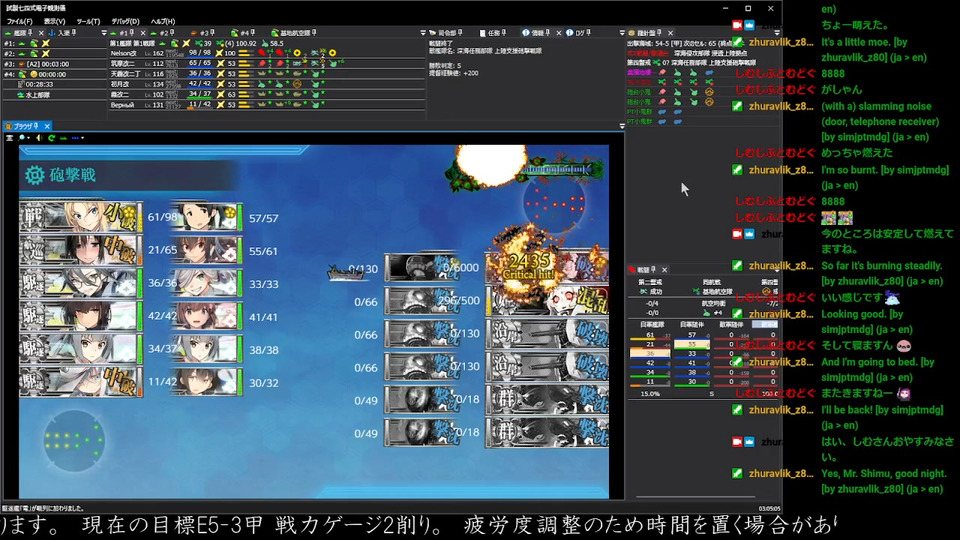Click the 61 HP gauge in battle panel
960x540 pixels.
(x=650, y=336)
